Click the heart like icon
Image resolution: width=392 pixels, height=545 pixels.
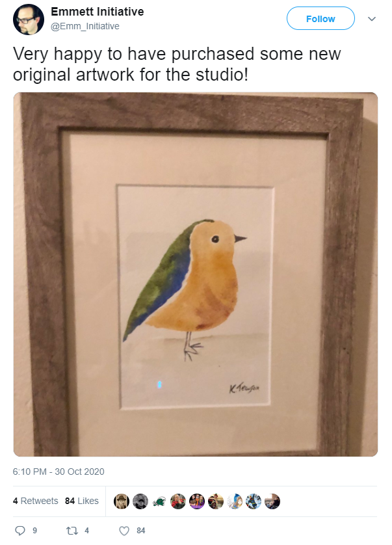(124, 531)
